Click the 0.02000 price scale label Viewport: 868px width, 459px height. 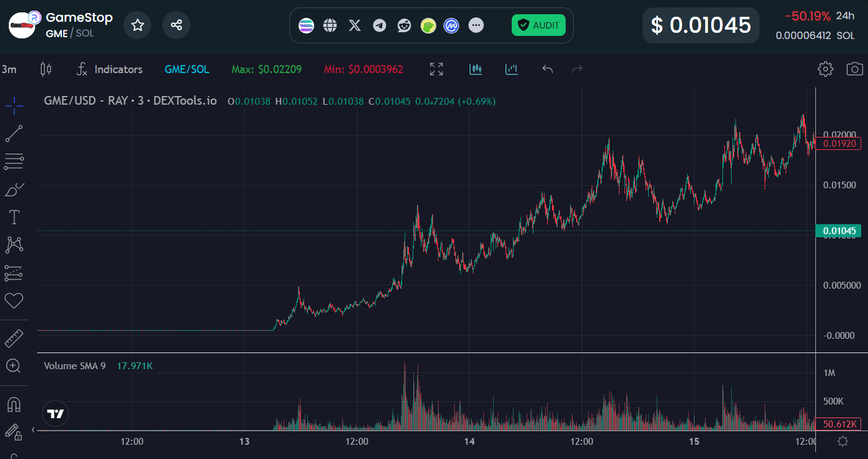click(840, 135)
